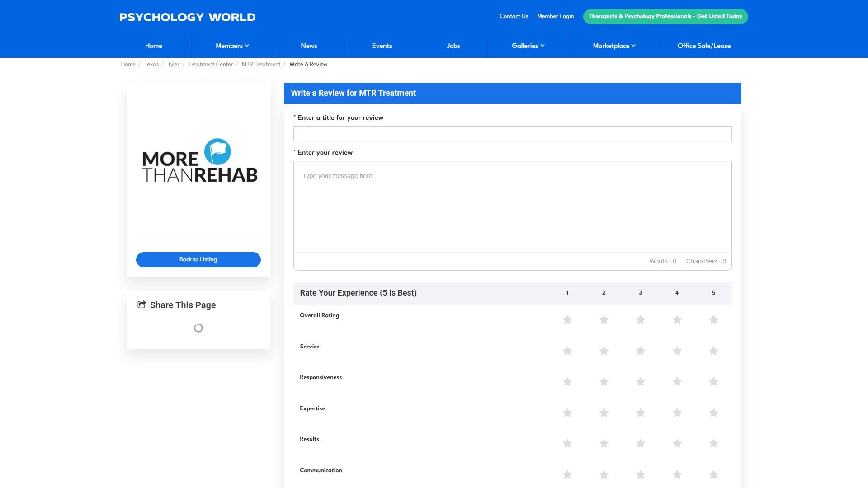Expand the Members dropdown menu
Image resolution: width=868 pixels, height=488 pixels.
click(x=232, y=46)
